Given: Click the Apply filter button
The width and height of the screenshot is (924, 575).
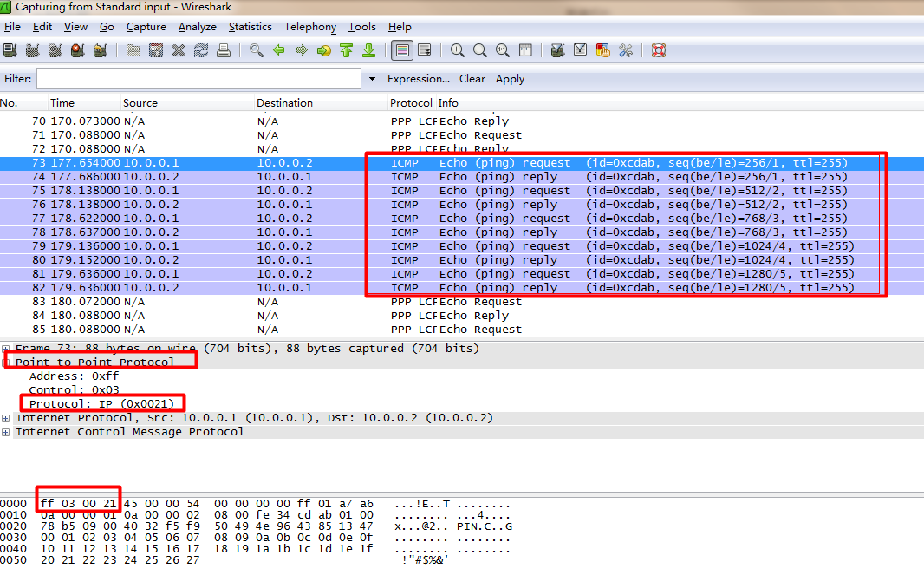Looking at the screenshot, I should (x=510, y=78).
